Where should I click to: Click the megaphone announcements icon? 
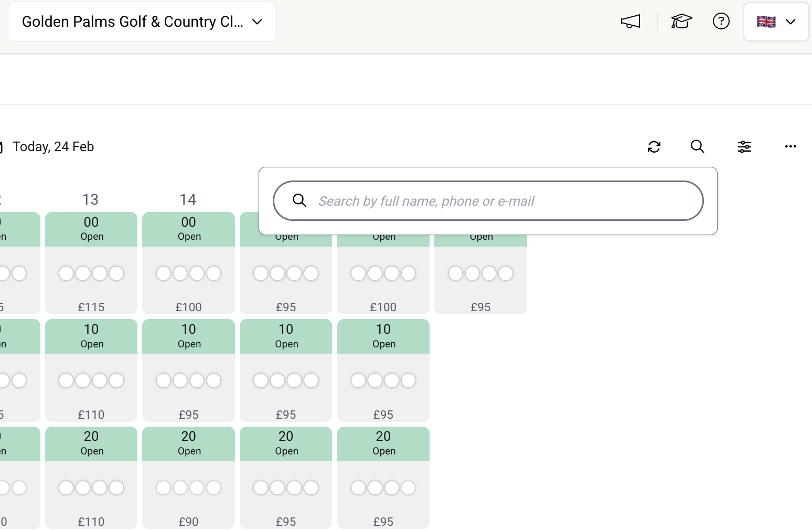pos(631,22)
